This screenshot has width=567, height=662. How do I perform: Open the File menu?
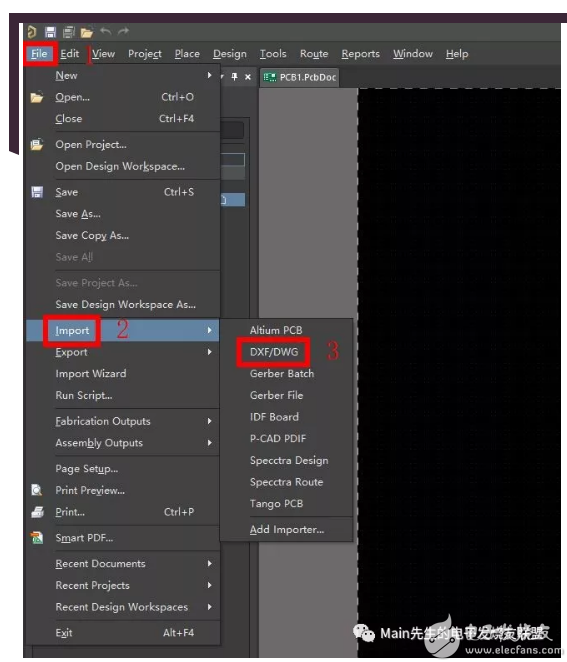pos(39,54)
